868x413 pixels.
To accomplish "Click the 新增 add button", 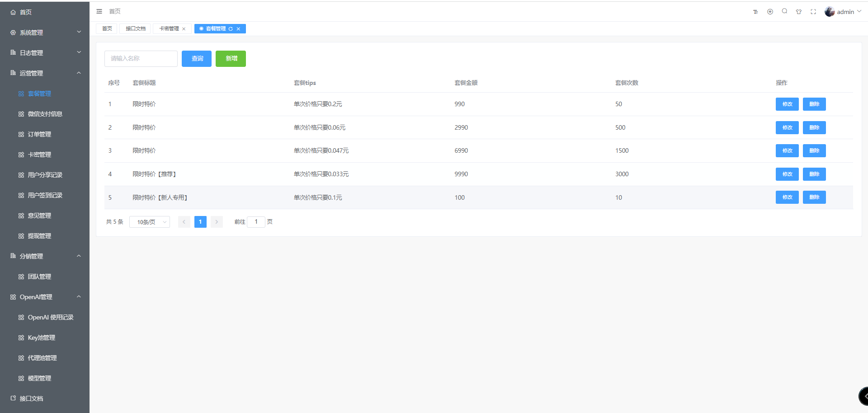I will coord(231,59).
